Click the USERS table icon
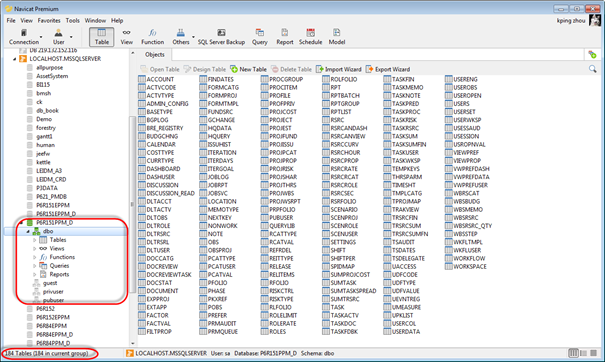Viewport: 605px width, 362px height. point(448,103)
